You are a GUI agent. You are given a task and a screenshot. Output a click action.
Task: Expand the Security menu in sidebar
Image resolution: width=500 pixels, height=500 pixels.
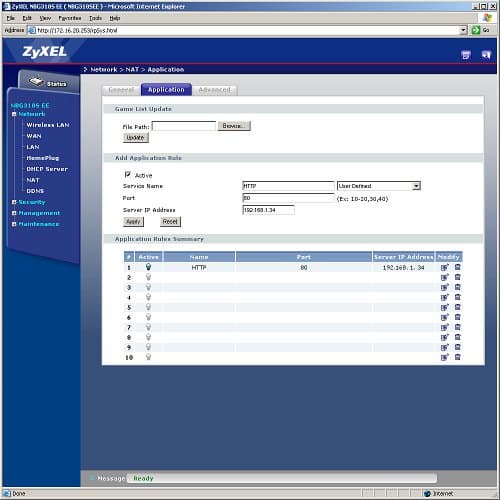[14, 202]
